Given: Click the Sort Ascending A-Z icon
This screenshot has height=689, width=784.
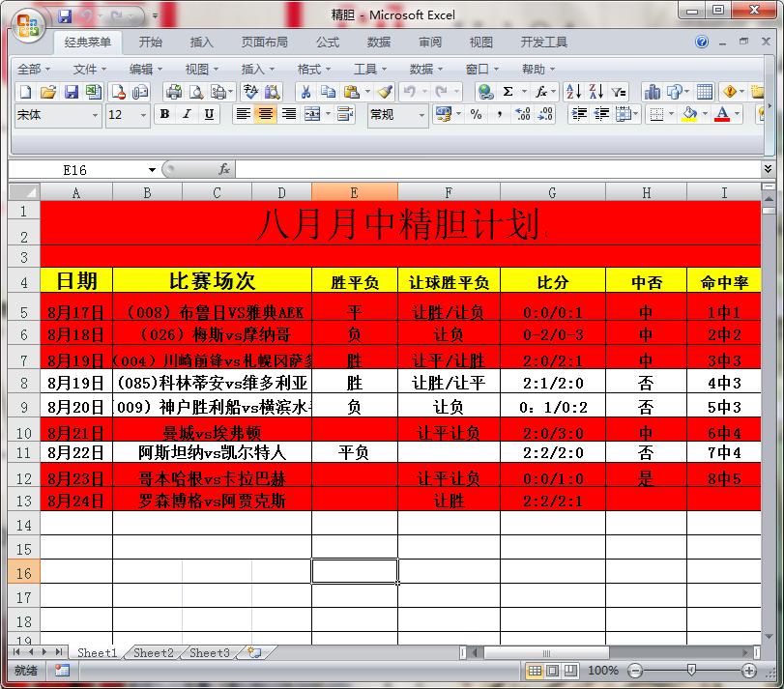Looking at the screenshot, I should tap(573, 93).
